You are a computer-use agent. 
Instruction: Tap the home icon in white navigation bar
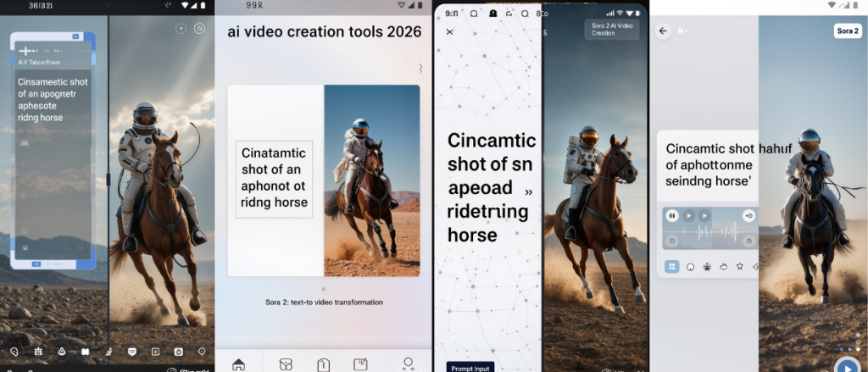(x=238, y=364)
